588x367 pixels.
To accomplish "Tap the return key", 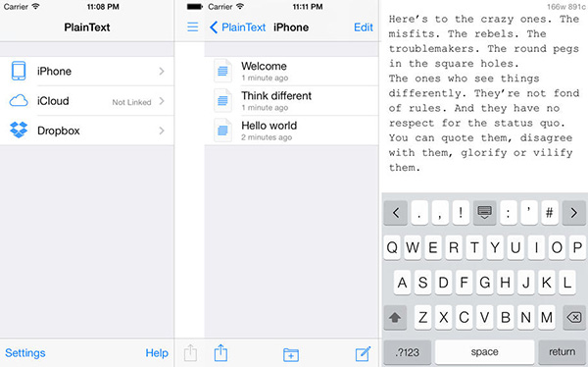I will [562, 352].
